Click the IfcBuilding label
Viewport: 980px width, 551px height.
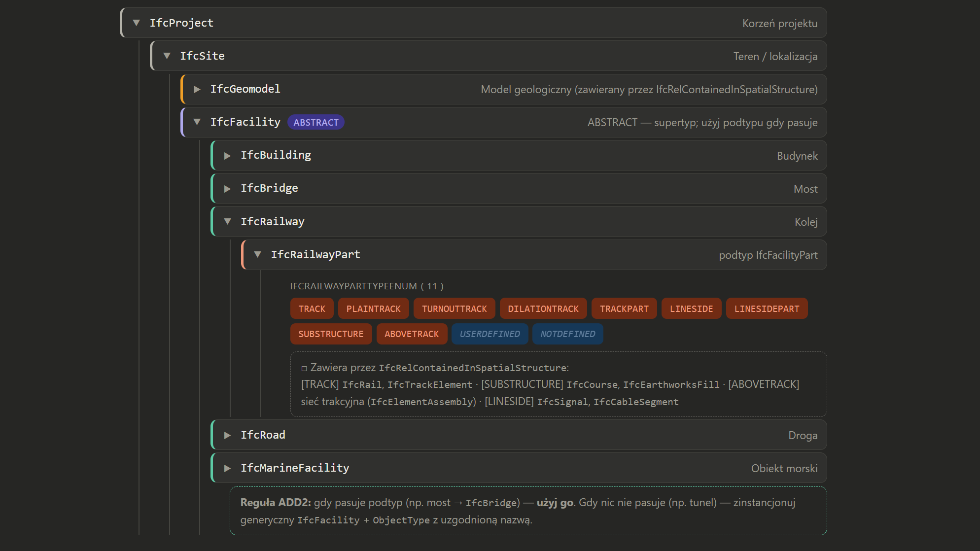click(276, 155)
